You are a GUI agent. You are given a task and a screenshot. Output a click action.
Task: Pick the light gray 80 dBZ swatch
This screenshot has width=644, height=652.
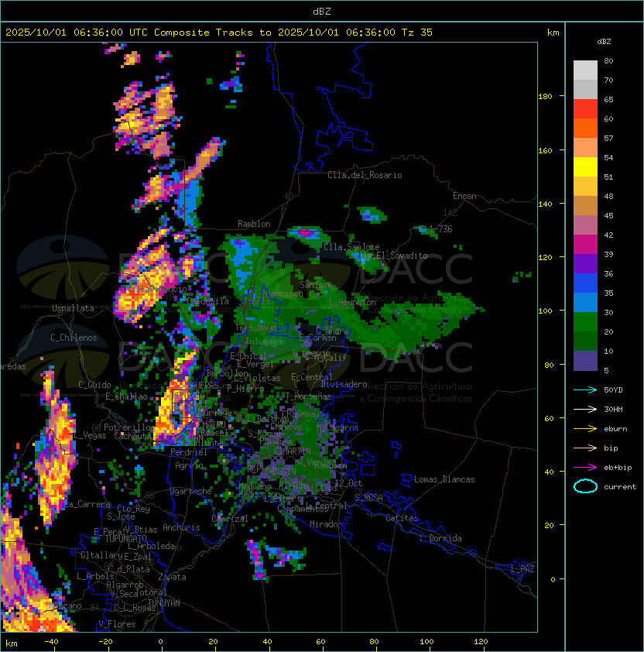(x=585, y=70)
